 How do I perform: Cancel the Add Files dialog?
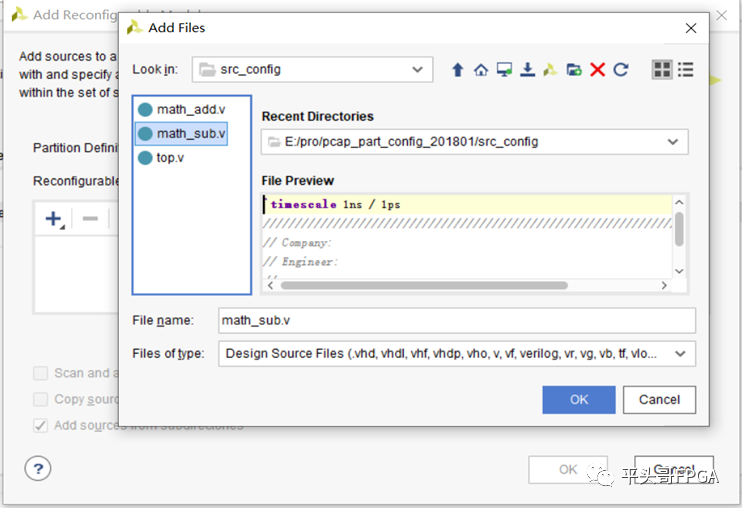click(x=659, y=400)
